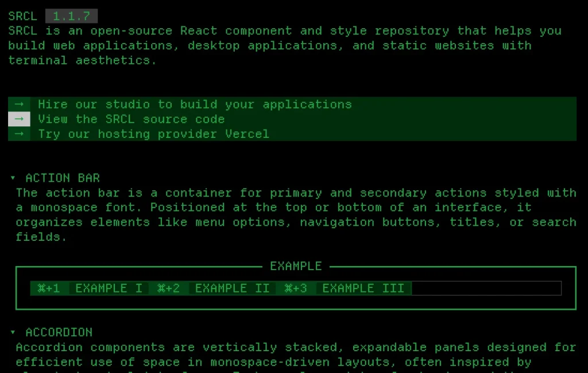Click the empty area of the action bar
Image resolution: width=588 pixels, height=373 pixels.
pos(486,288)
